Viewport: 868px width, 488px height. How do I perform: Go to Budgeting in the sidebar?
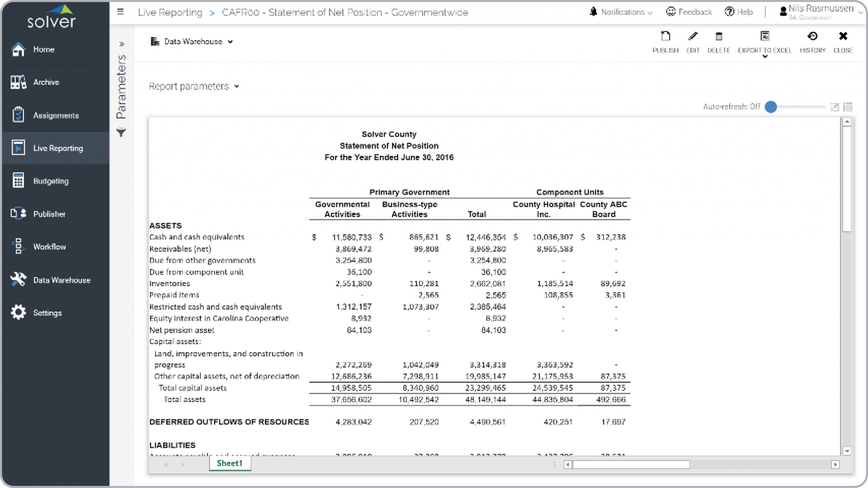coord(51,181)
